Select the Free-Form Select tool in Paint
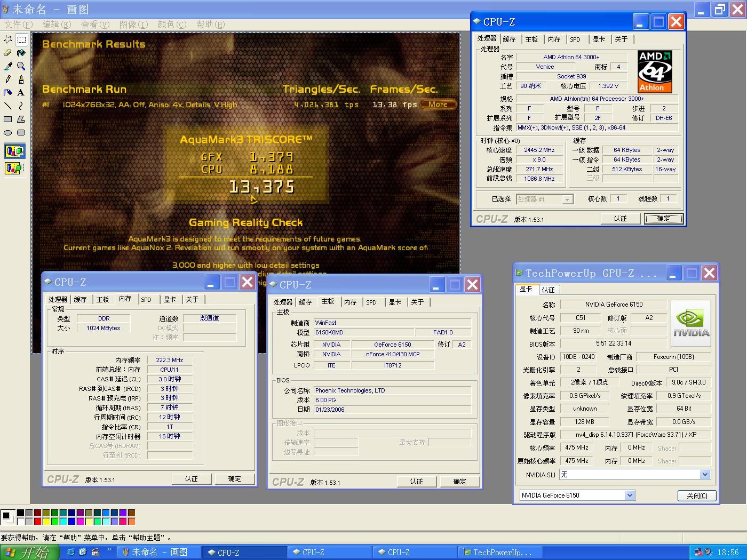 (x=8, y=39)
